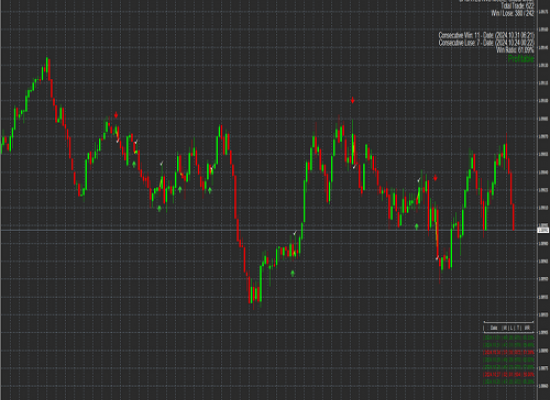Click the Win / Lose count label
The width and height of the screenshot is (550, 400).
pos(512,13)
